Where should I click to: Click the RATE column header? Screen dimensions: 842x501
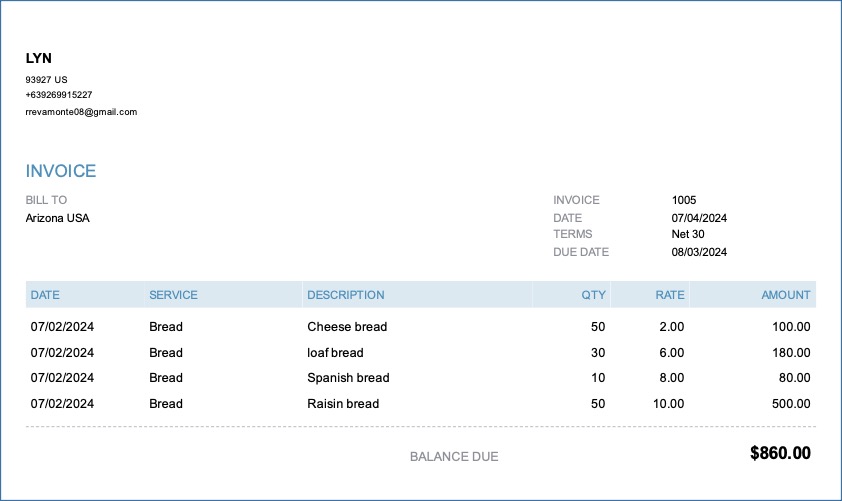(670, 295)
